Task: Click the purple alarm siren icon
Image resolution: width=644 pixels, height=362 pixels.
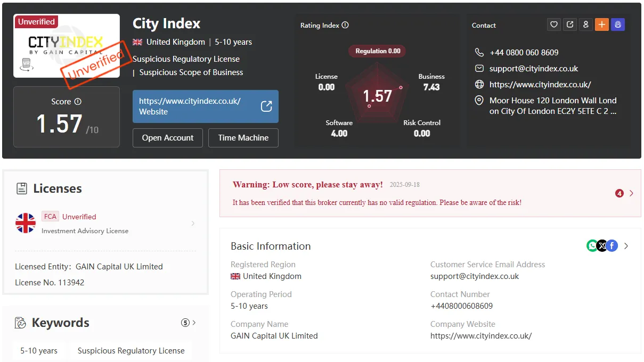Action: 618,24
